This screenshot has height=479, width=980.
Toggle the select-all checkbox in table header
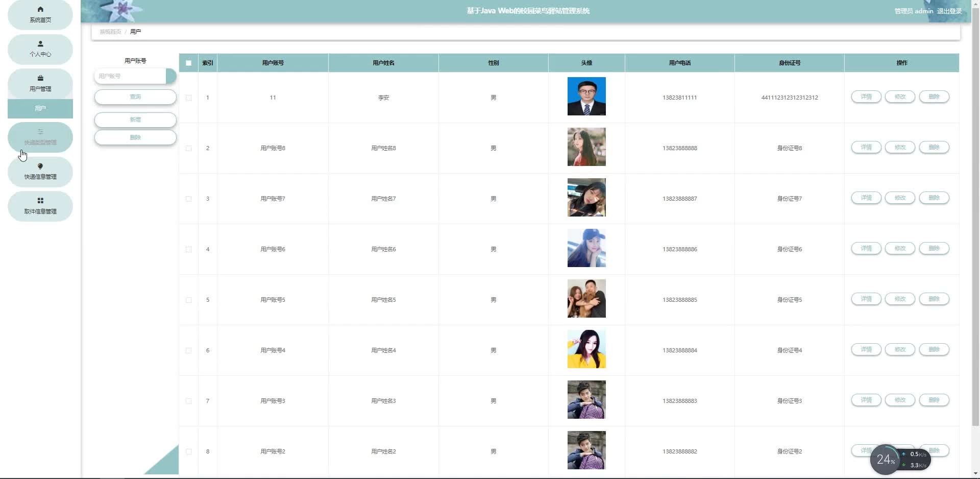point(189,63)
